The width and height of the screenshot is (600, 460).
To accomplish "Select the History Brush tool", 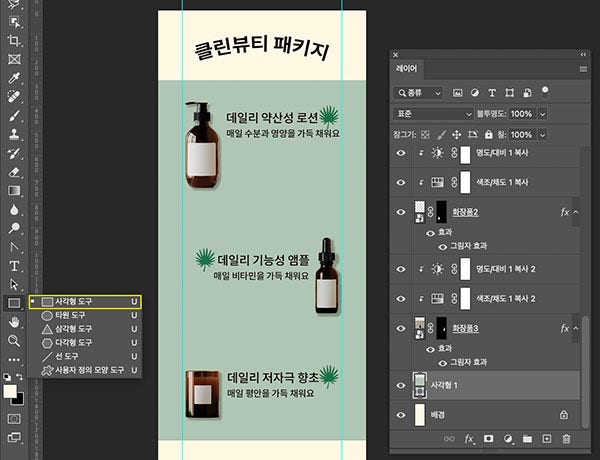I will point(14,153).
